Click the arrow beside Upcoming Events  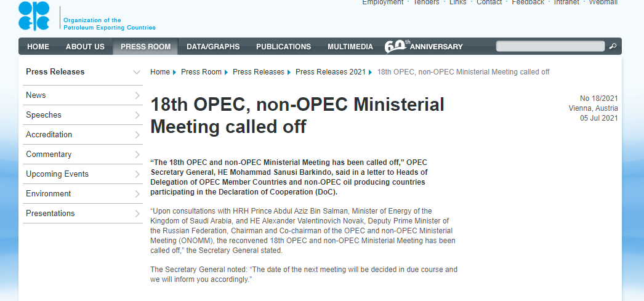click(x=137, y=174)
